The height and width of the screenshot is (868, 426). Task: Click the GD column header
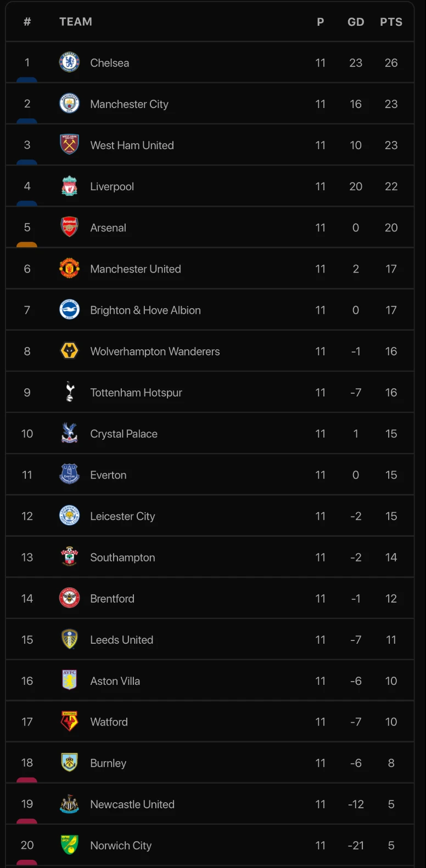point(356,22)
